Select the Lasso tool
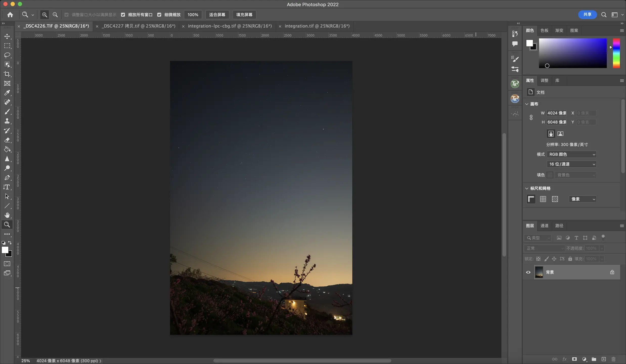 [7, 55]
